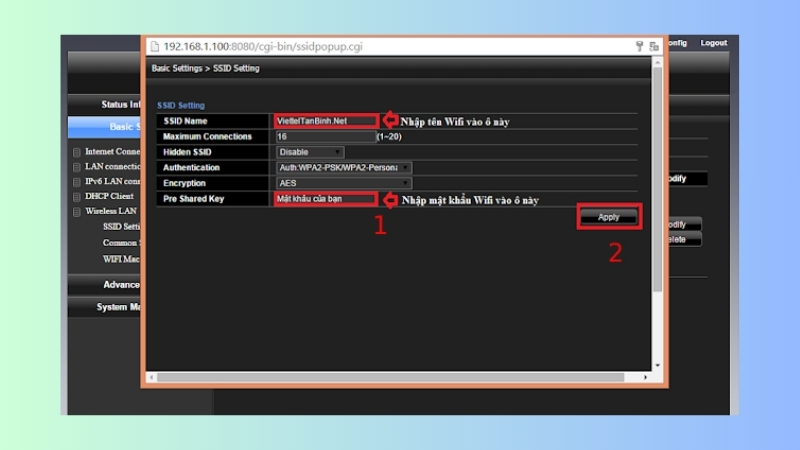Click the translate icon beside the key icon
Image resolution: width=800 pixels, height=450 pixels.
[x=653, y=46]
